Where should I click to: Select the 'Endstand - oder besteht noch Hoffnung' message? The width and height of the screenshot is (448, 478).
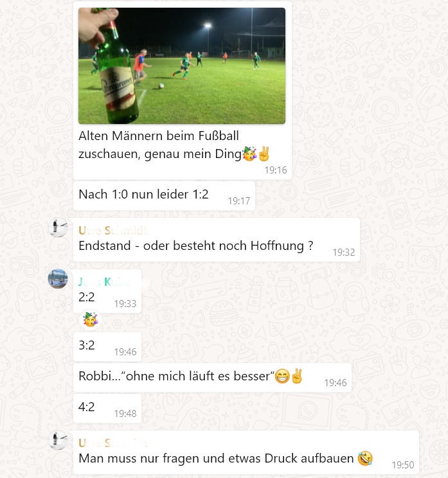217,239
